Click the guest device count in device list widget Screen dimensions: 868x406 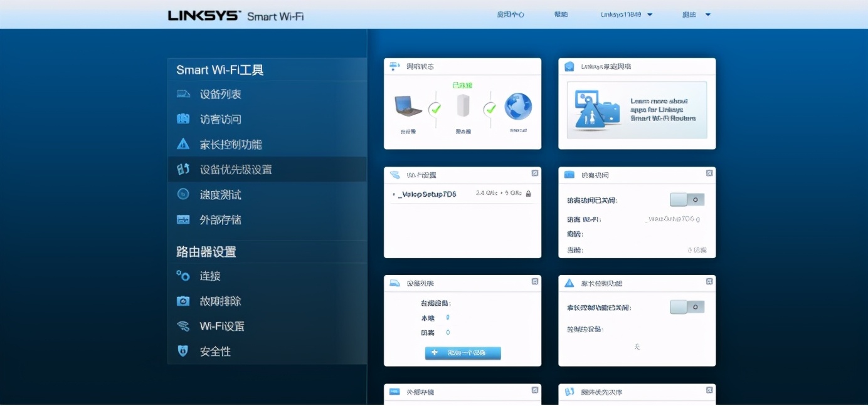click(448, 333)
